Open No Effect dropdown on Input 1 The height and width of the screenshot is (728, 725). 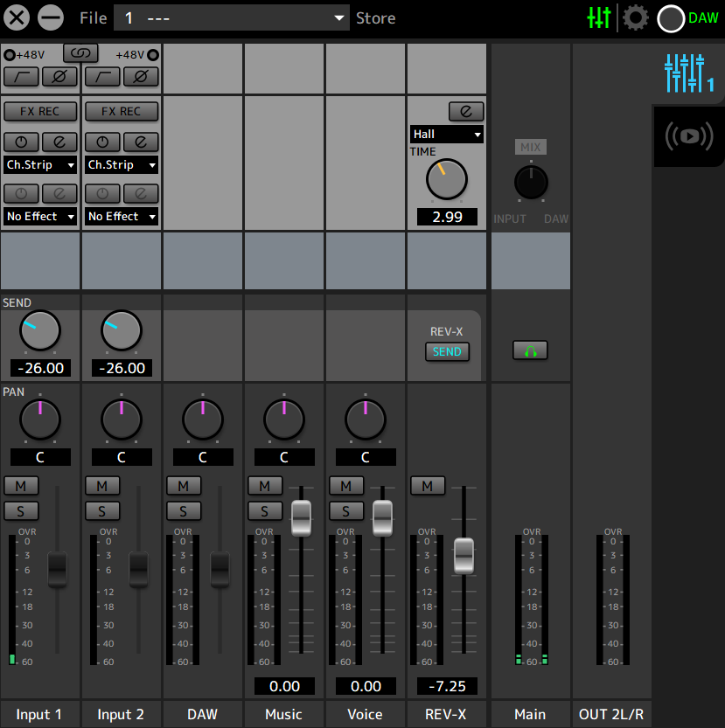pos(40,217)
